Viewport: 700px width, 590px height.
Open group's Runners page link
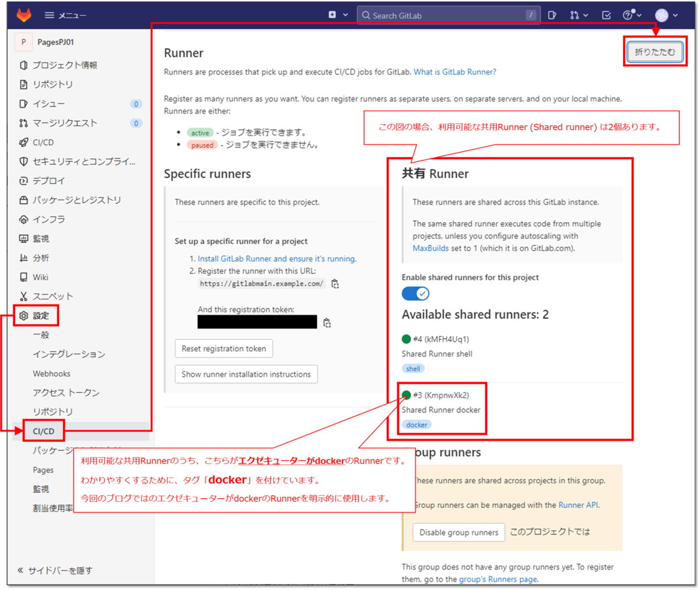click(x=498, y=579)
